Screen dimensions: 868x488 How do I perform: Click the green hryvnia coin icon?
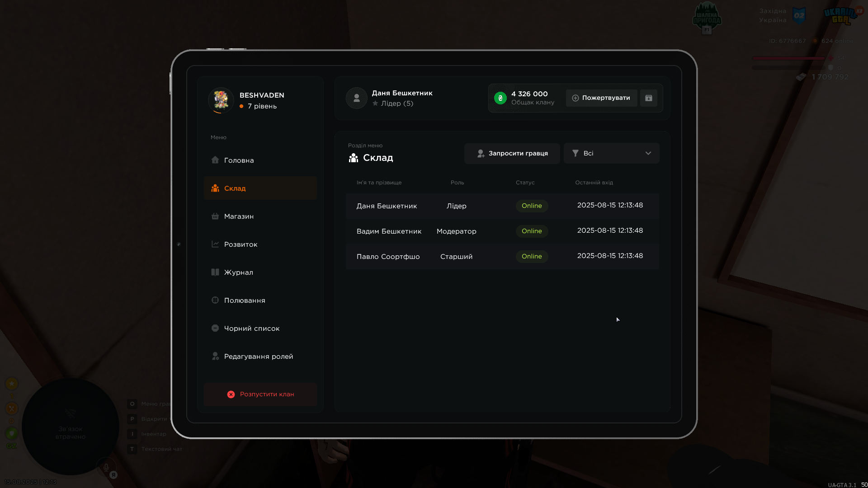click(500, 98)
